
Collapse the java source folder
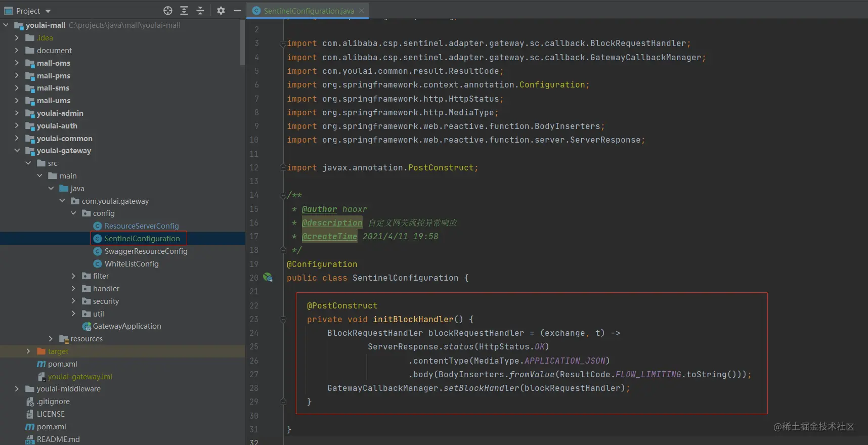coord(51,188)
